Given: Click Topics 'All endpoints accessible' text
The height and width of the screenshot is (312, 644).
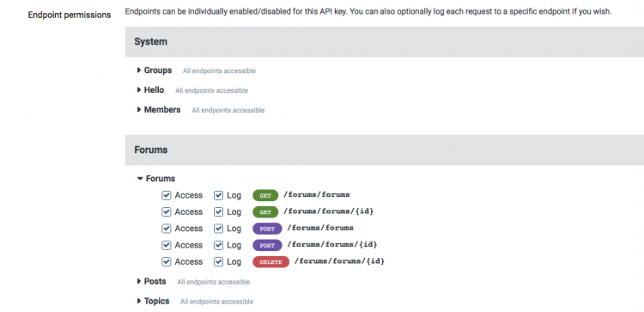Looking at the screenshot, I should pos(217,303).
